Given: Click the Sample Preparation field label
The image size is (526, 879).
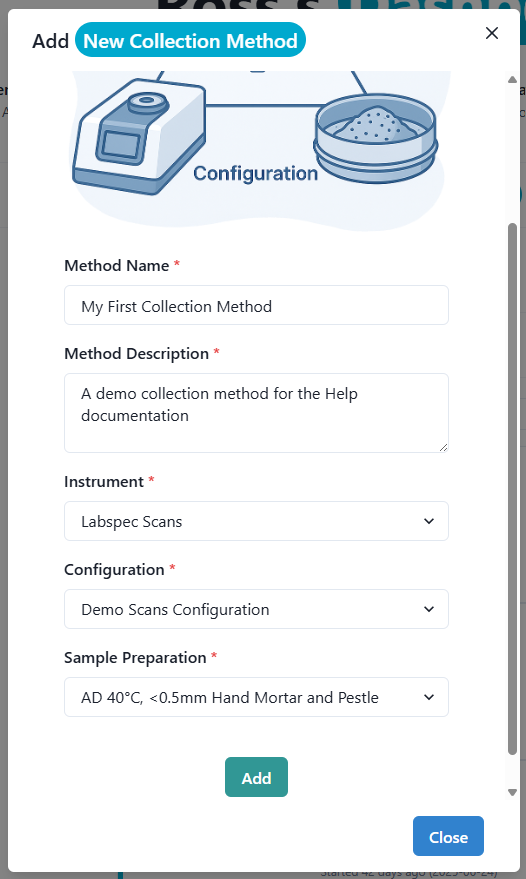Looking at the screenshot, I should (135, 658).
